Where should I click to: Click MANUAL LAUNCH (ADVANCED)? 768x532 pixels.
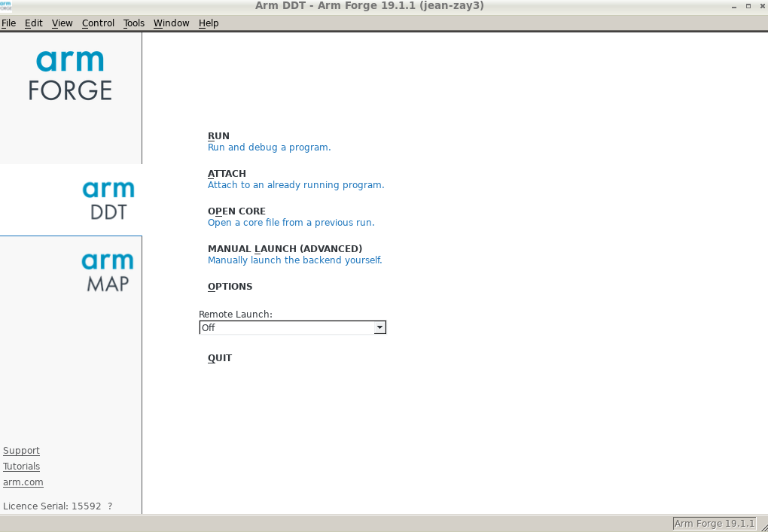(285, 249)
